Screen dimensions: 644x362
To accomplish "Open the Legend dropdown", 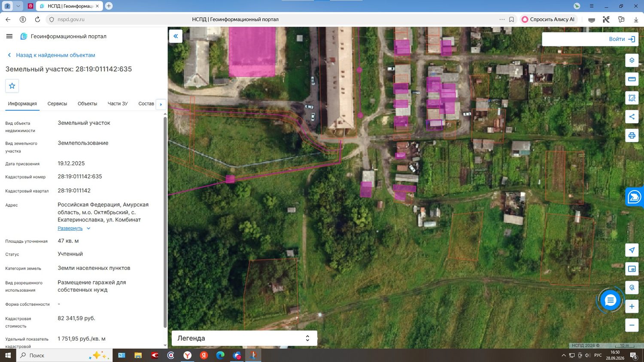I will [244, 338].
